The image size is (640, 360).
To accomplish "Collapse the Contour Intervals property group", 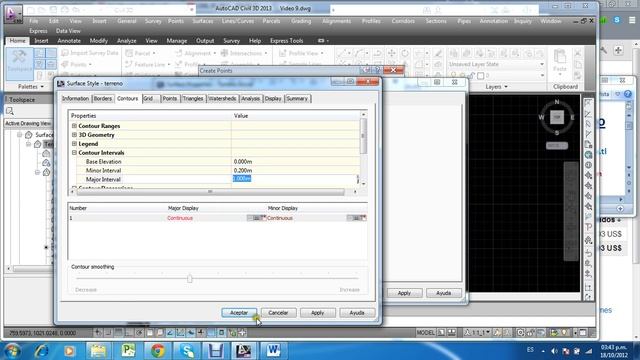I will 74,153.
